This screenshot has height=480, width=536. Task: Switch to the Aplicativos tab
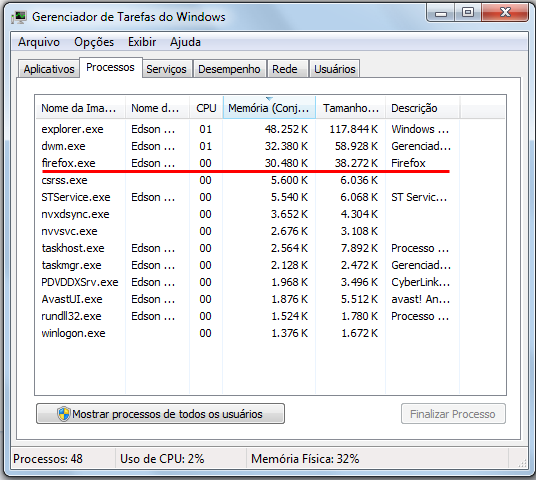pos(49,69)
